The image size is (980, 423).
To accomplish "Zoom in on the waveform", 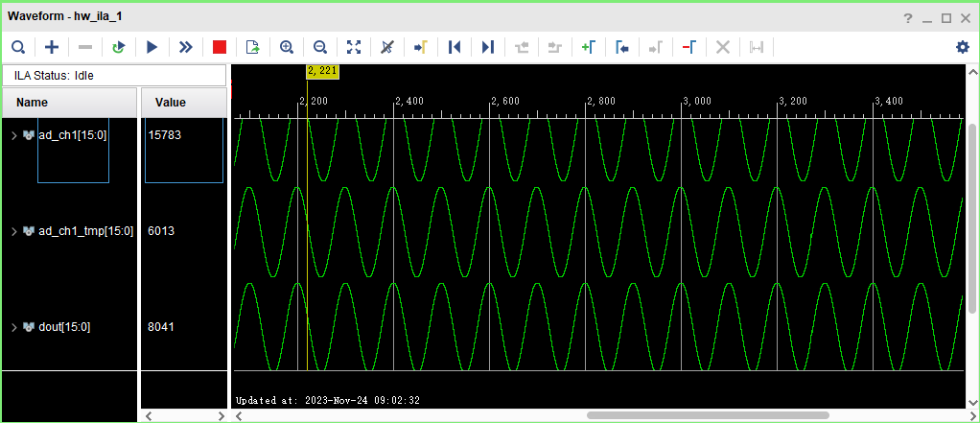I will click(x=287, y=47).
